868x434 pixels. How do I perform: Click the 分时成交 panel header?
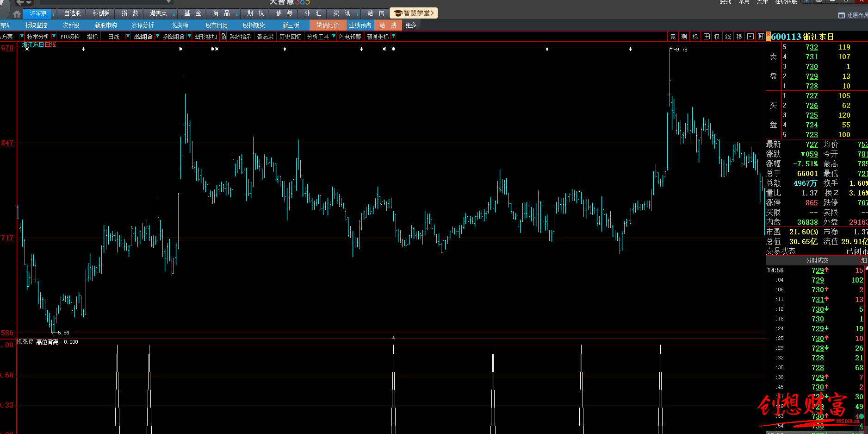coord(817,260)
